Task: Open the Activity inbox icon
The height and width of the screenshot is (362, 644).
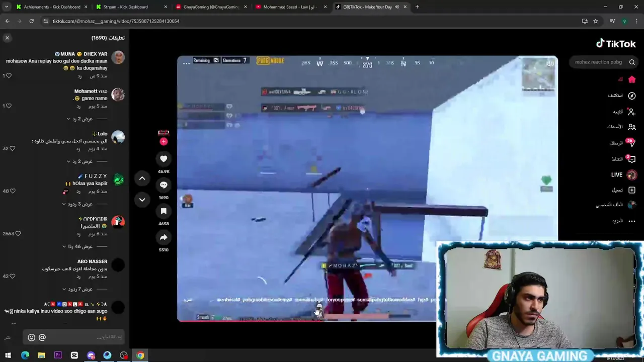Action: 631,159
